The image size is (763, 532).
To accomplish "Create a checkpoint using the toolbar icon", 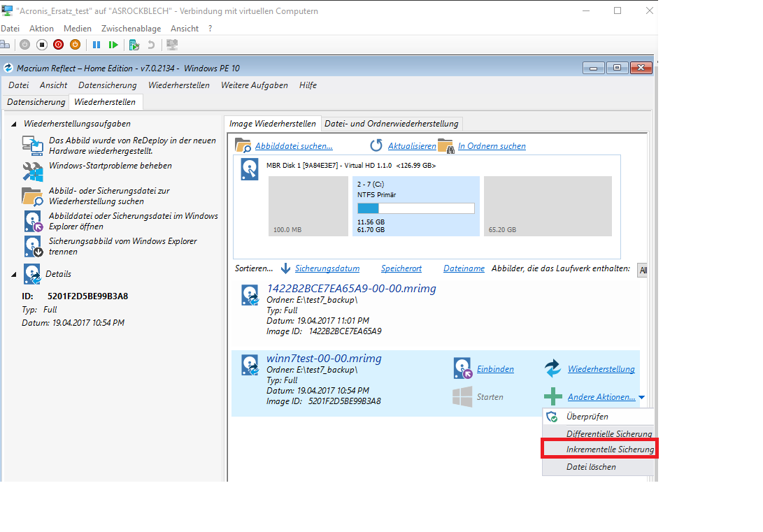I will [134, 45].
